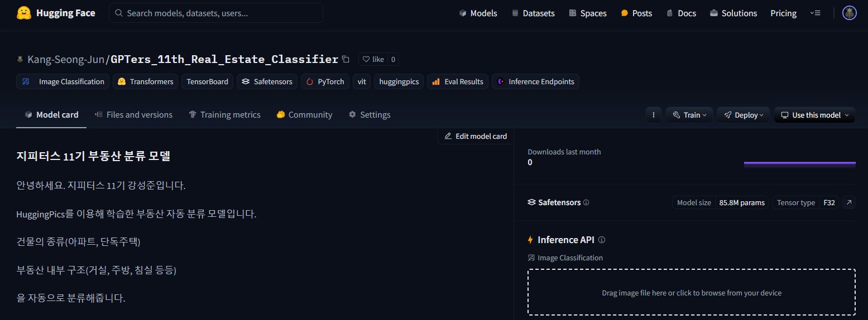The width and height of the screenshot is (868, 320).
Task: Click the Datasets icon in navbar
Action: click(515, 13)
